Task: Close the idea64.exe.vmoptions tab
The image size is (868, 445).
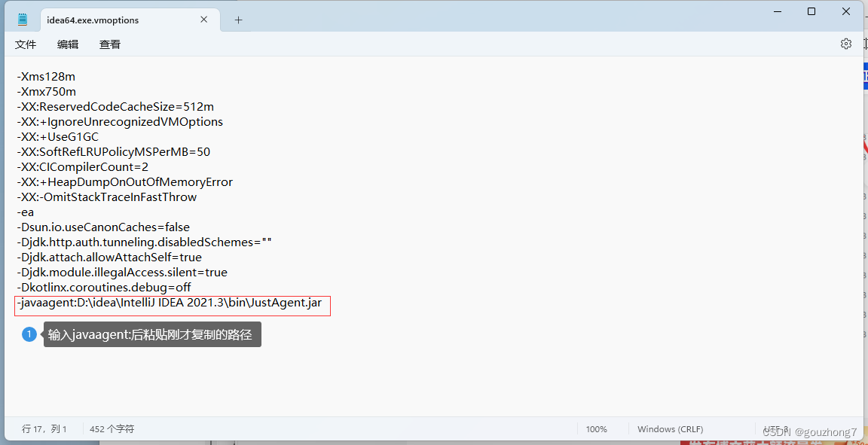Action: click(x=203, y=20)
